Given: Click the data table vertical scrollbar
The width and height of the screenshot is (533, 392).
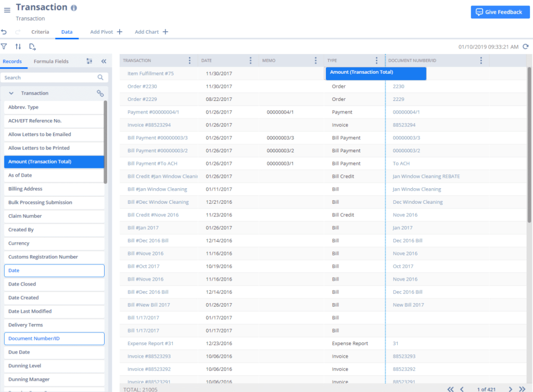Looking at the screenshot, I should (x=529, y=145).
